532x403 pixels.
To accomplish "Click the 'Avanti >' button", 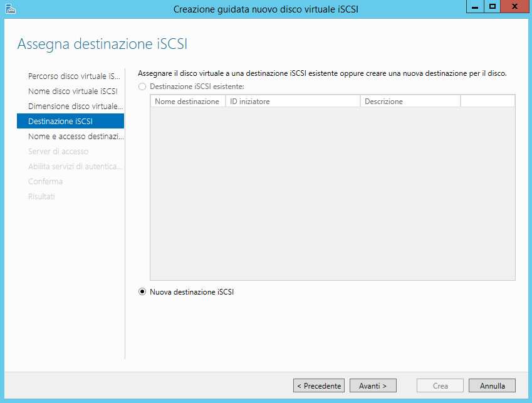I will [373, 385].
